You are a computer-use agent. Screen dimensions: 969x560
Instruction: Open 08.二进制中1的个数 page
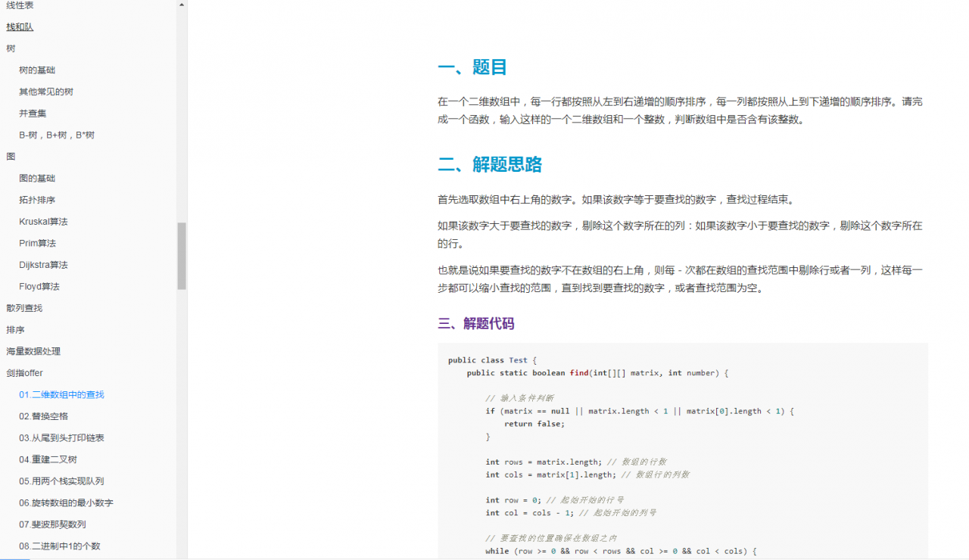click(x=60, y=546)
